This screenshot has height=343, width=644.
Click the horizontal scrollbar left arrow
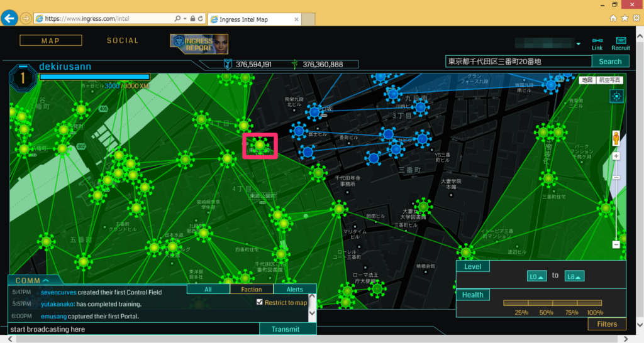click(x=11, y=339)
